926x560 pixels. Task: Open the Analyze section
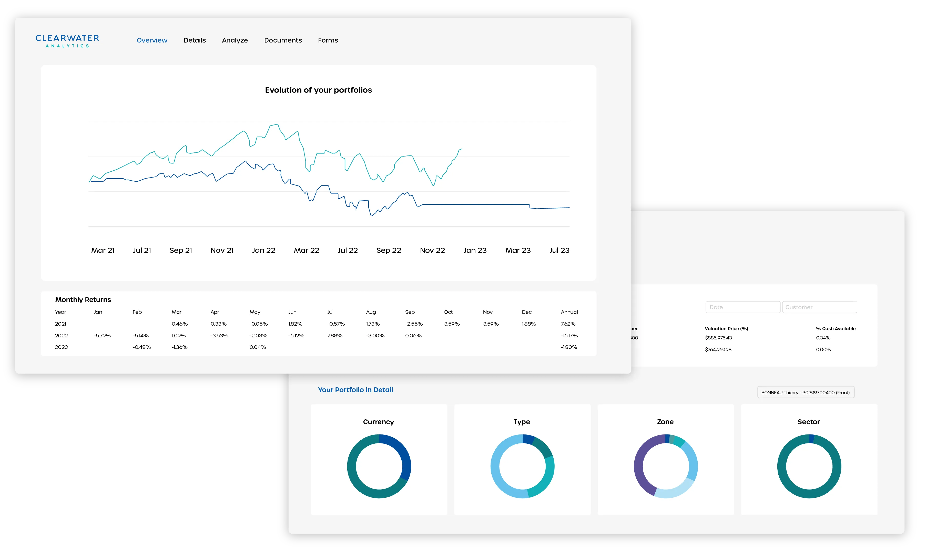pyautogui.click(x=235, y=40)
